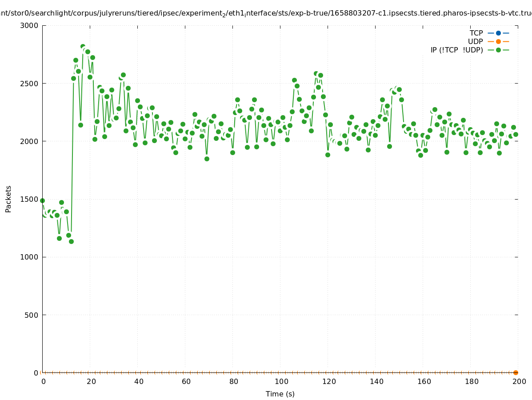Click the highest green data point peak
Image resolution: width=532 pixels, height=400 pixels.
[x=83, y=46]
